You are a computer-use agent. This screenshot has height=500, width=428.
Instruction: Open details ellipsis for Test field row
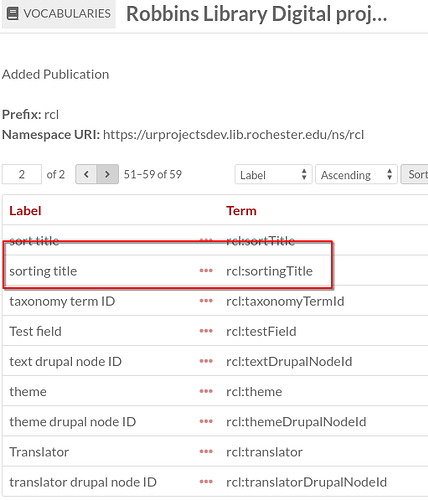click(206, 331)
